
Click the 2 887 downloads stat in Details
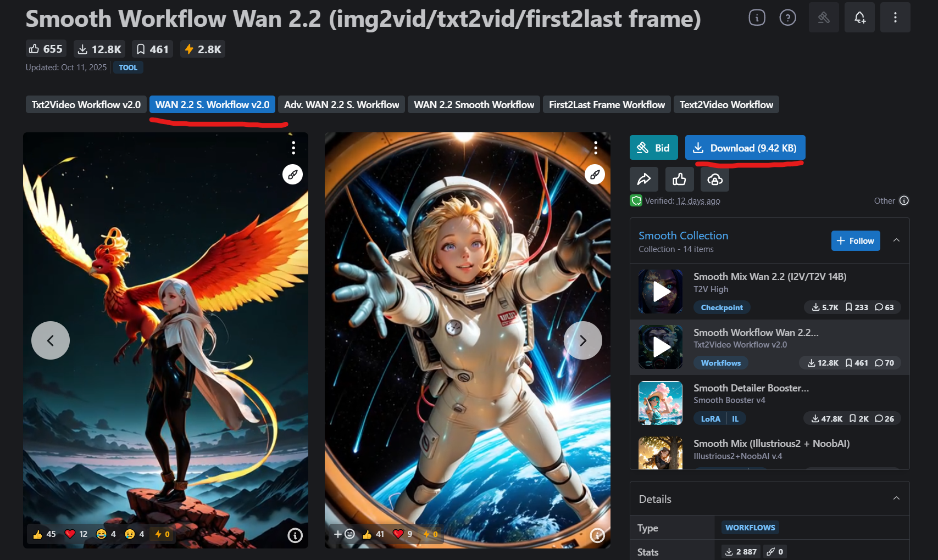(741, 552)
